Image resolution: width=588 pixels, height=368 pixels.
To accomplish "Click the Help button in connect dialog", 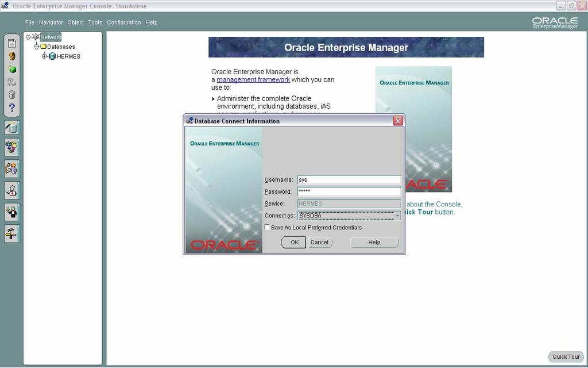I will (x=374, y=242).
